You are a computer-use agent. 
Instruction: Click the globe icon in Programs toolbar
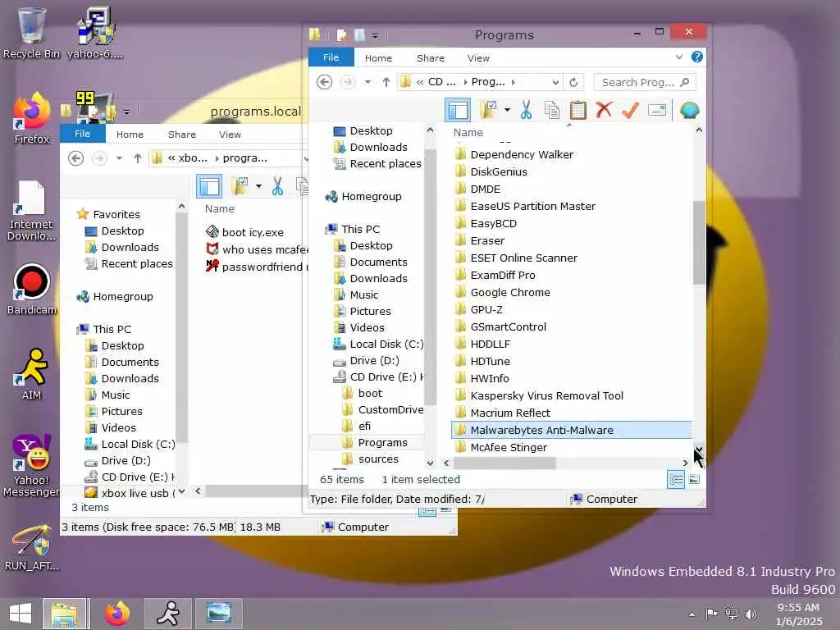click(x=689, y=111)
